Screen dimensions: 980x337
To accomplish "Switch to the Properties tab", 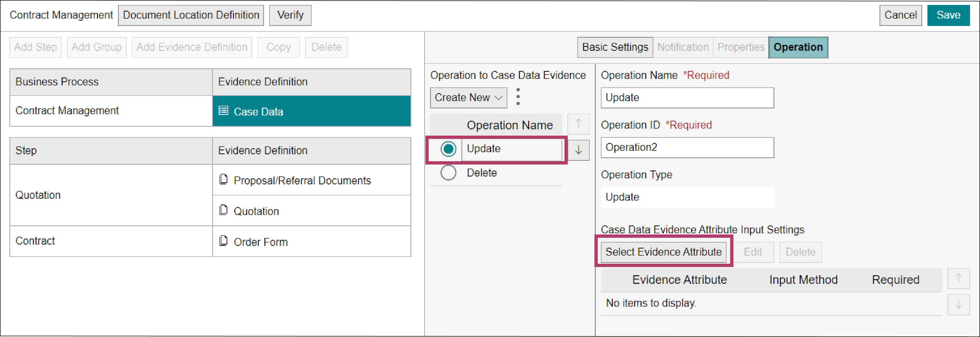I will [741, 47].
